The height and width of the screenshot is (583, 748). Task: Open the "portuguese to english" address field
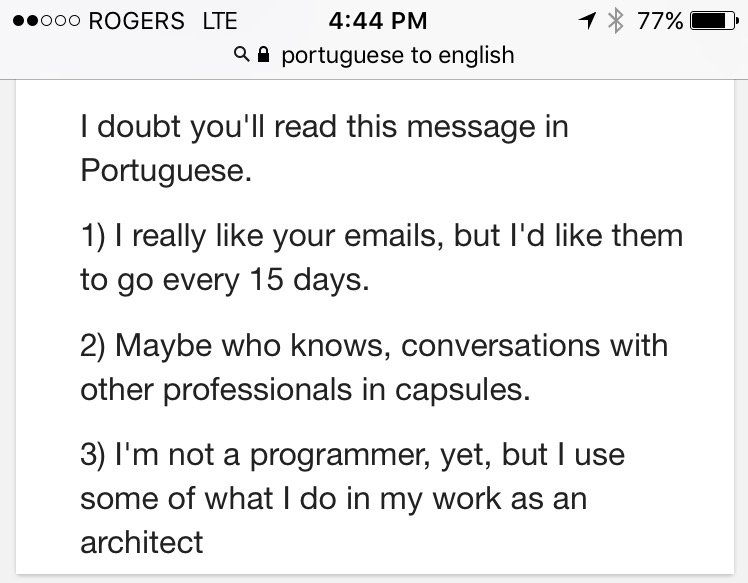pos(397,55)
